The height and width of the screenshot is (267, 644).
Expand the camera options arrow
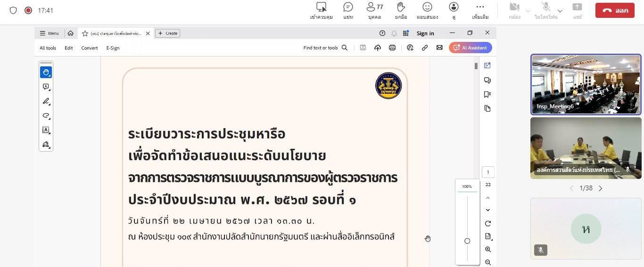pos(528,11)
